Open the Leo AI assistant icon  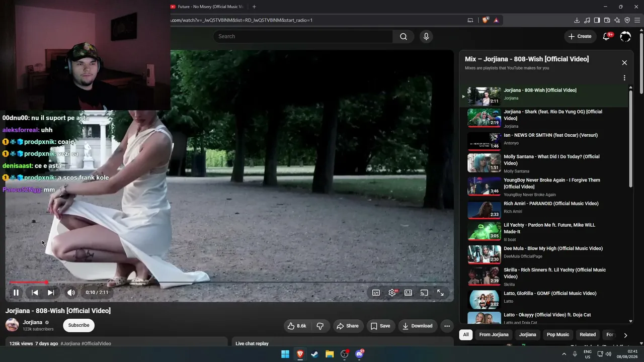(x=617, y=20)
